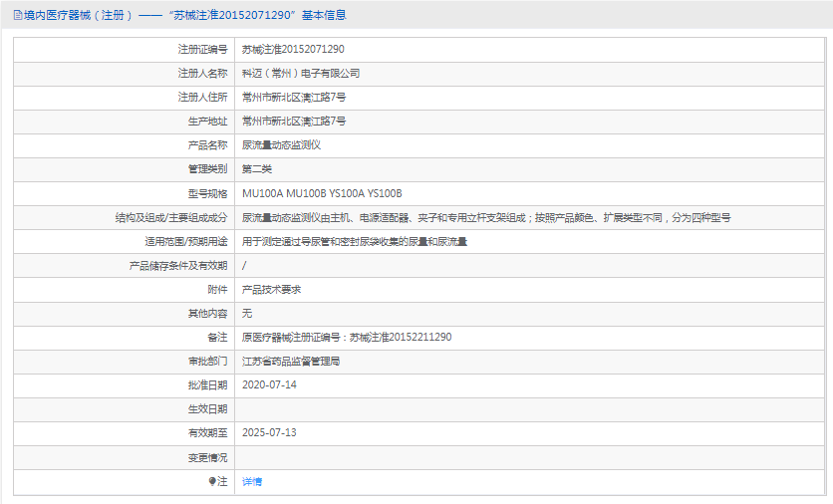The width and height of the screenshot is (833, 504).
Task: Select model spec MU100A MU100B YS100A YS100B
Action: coord(322,193)
